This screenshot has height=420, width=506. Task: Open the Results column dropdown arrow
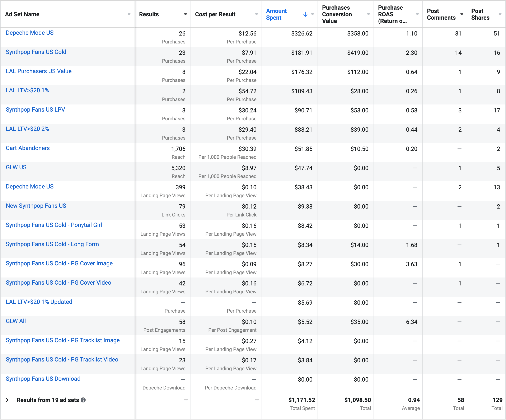pyautogui.click(x=185, y=14)
